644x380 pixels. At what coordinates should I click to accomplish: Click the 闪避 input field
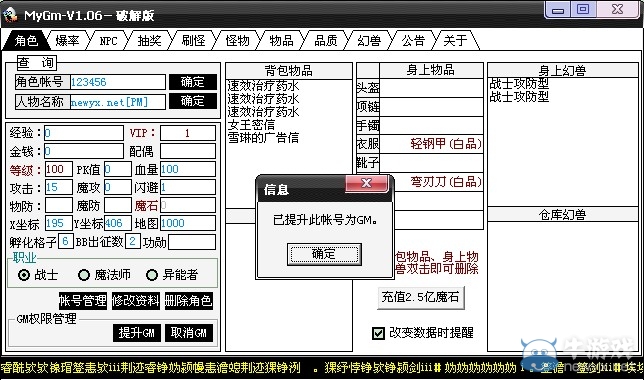(x=188, y=187)
